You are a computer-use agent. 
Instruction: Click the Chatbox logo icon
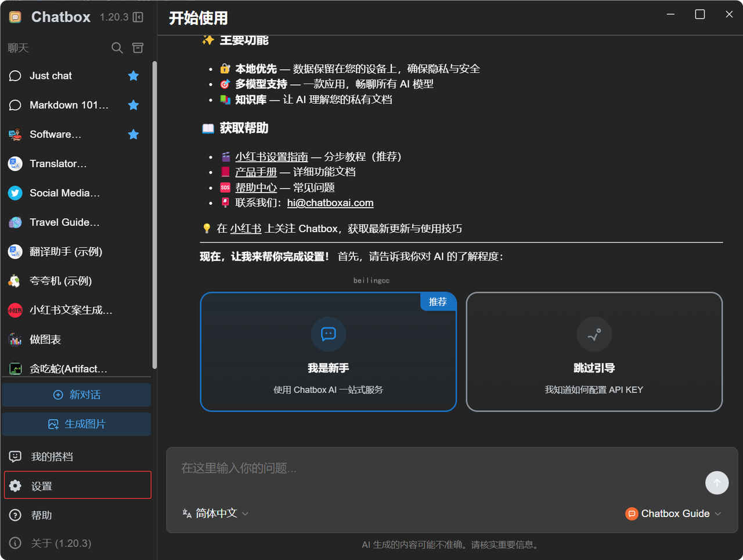[15, 17]
